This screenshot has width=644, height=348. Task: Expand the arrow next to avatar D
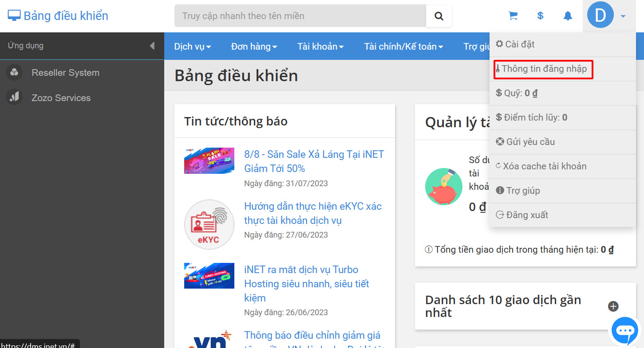(623, 16)
